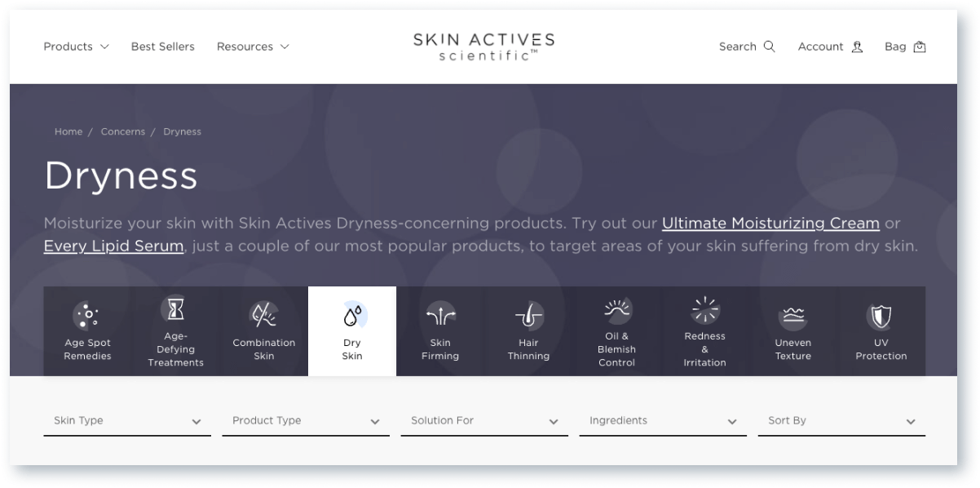Viewport: 980px width, 488px height.
Task: Click the Search magnifying glass icon
Action: pos(769,47)
